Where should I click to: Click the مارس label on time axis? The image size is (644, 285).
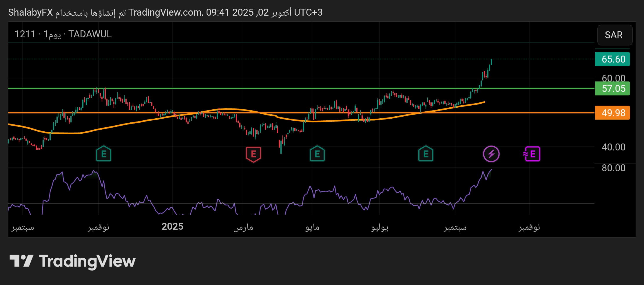[x=243, y=227]
